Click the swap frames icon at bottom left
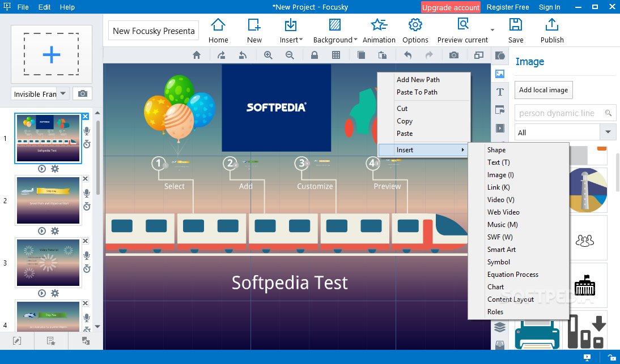The image size is (620, 364). click(86, 341)
